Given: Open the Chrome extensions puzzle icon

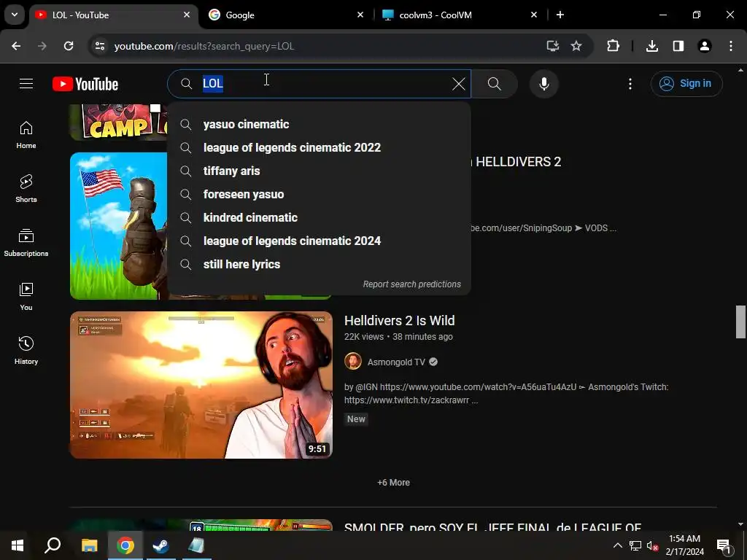Looking at the screenshot, I should (613, 46).
